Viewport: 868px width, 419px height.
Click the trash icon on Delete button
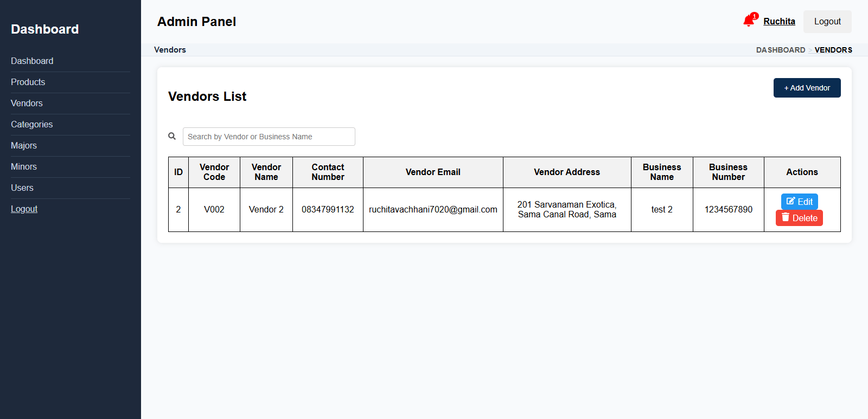pos(785,217)
